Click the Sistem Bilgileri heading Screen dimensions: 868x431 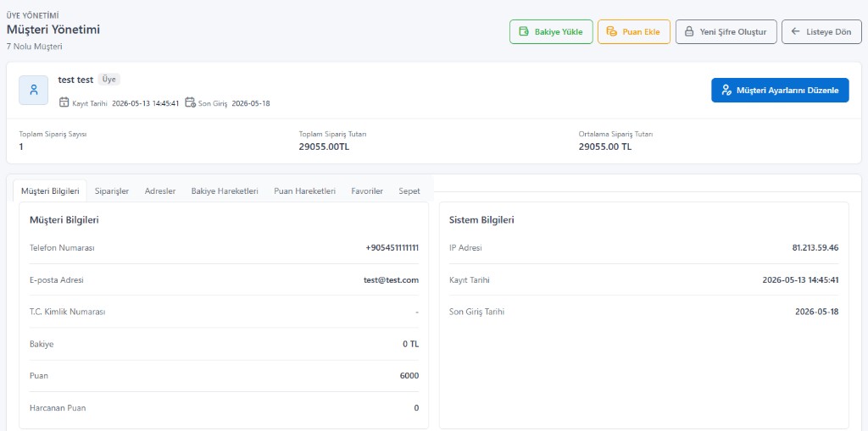pos(481,220)
